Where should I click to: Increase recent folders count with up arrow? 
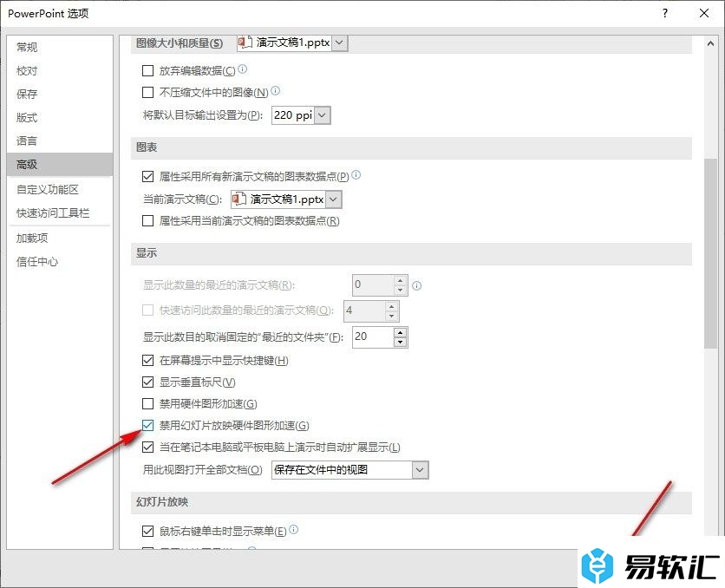tap(400, 332)
